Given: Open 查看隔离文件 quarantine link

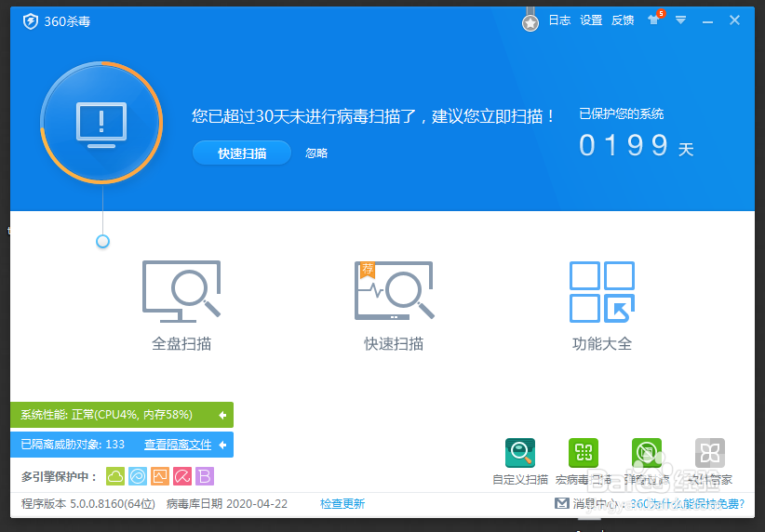Looking at the screenshot, I should coord(178,445).
